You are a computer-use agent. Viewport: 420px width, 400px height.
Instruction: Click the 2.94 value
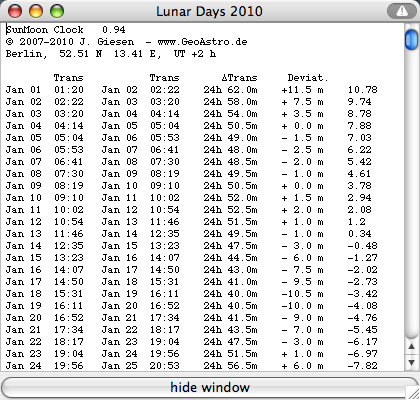359,198
